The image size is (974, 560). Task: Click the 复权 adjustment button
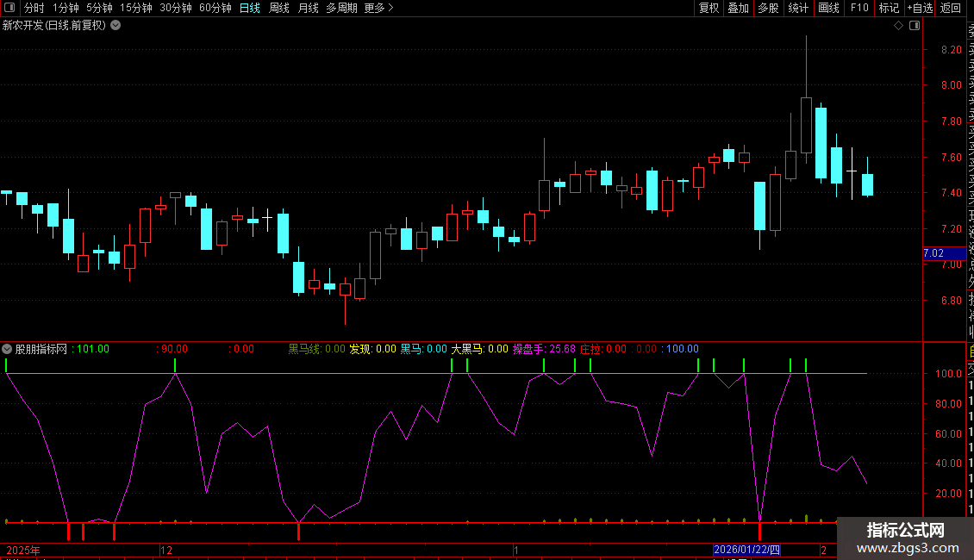pos(709,8)
